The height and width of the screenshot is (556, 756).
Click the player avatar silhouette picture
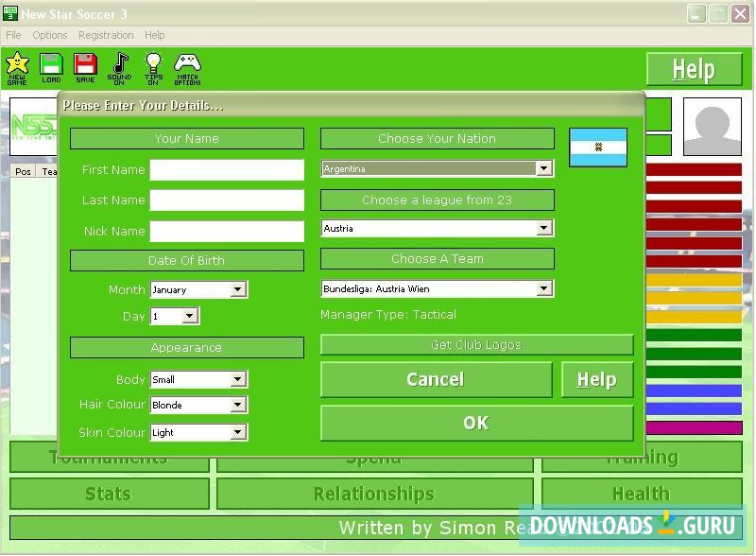point(713,127)
